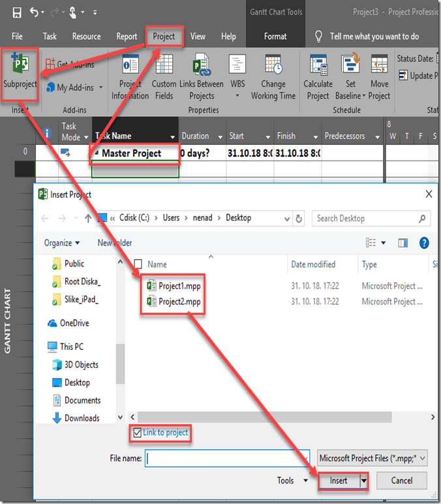This screenshot has height=504, width=441.
Task: Click Cancel in Insert Project dialog
Action: coord(401,480)
